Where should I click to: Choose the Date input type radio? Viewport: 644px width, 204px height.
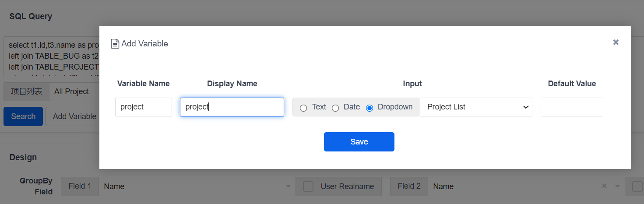click(x=335, y=108)
